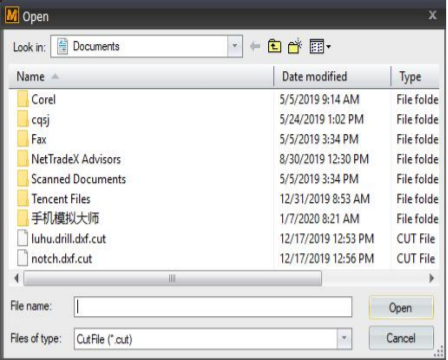The image size is (448, 360).
Task: Expand the Look in dropdown arrow
Action: click(235, 46)
